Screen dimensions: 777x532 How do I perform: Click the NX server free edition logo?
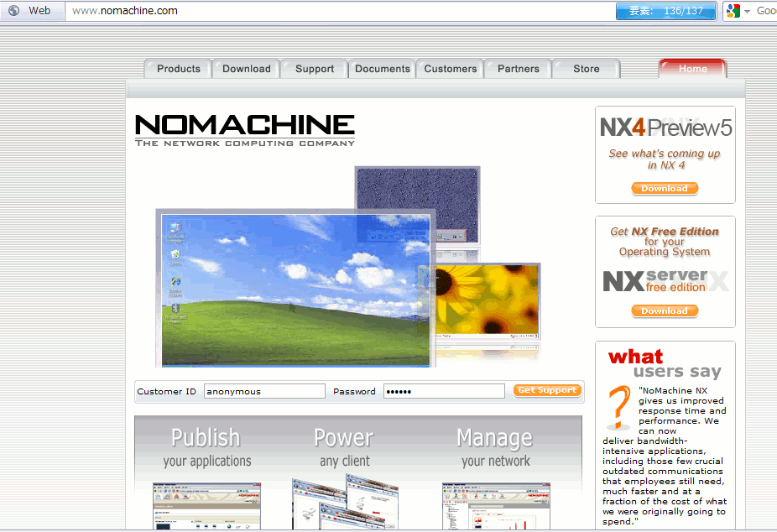coord(665,281)
